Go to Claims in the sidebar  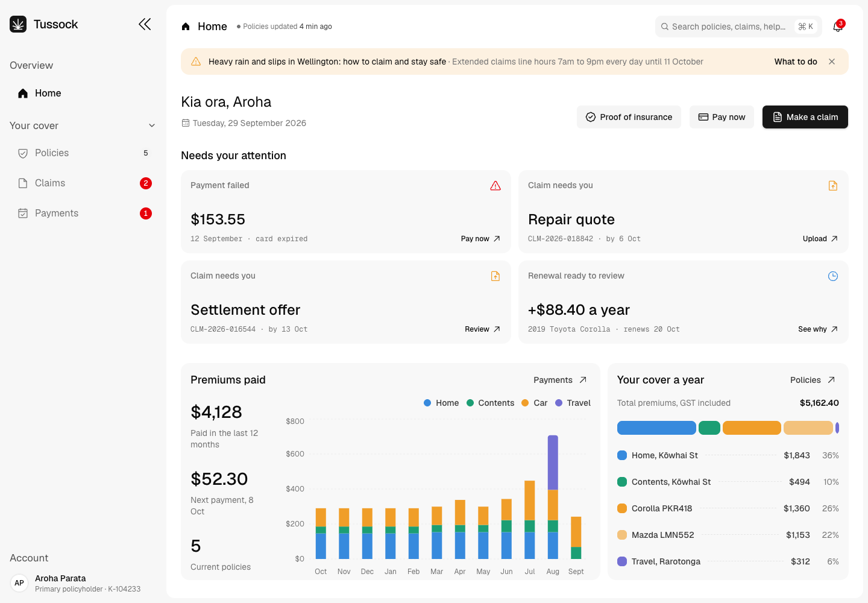click(x=83, y=183)
